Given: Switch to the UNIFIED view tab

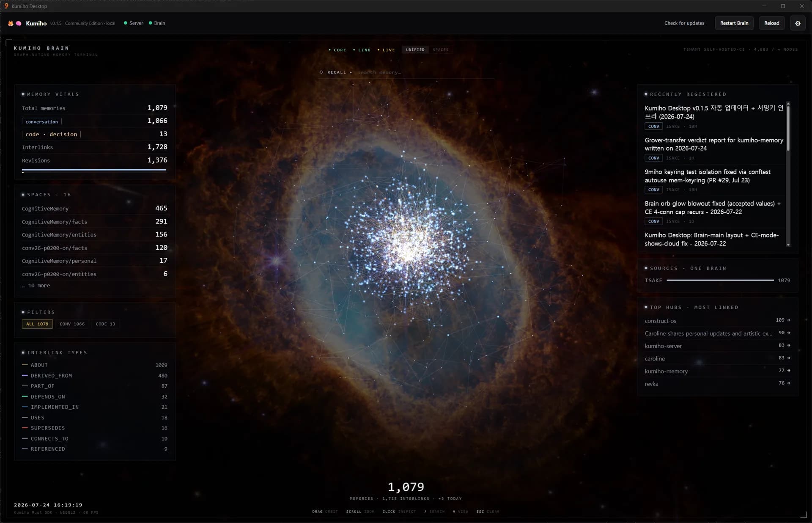Looking at the screenshot, I should click(415, 50).
